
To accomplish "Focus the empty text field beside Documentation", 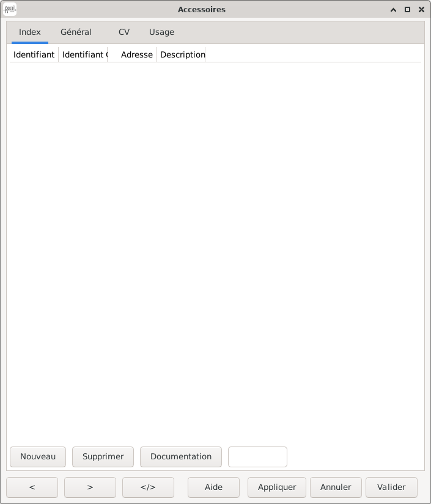I will (x=257, y=456).
